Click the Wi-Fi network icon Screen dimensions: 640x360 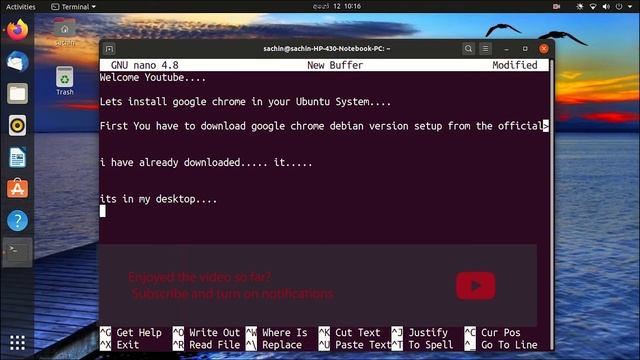(593, 7)
